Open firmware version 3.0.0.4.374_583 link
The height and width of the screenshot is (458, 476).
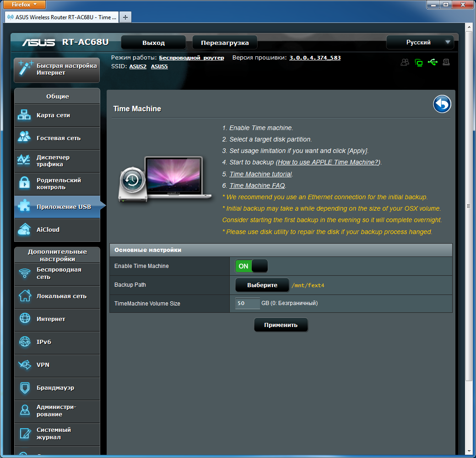click(315, 58)
